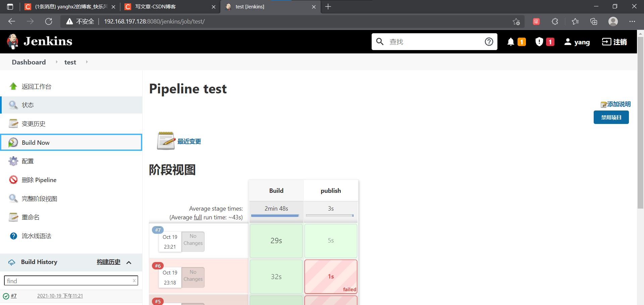The height and width of the screenshot is (305, 644).
Task: Open browser collections icon
Action: (594, 21)
